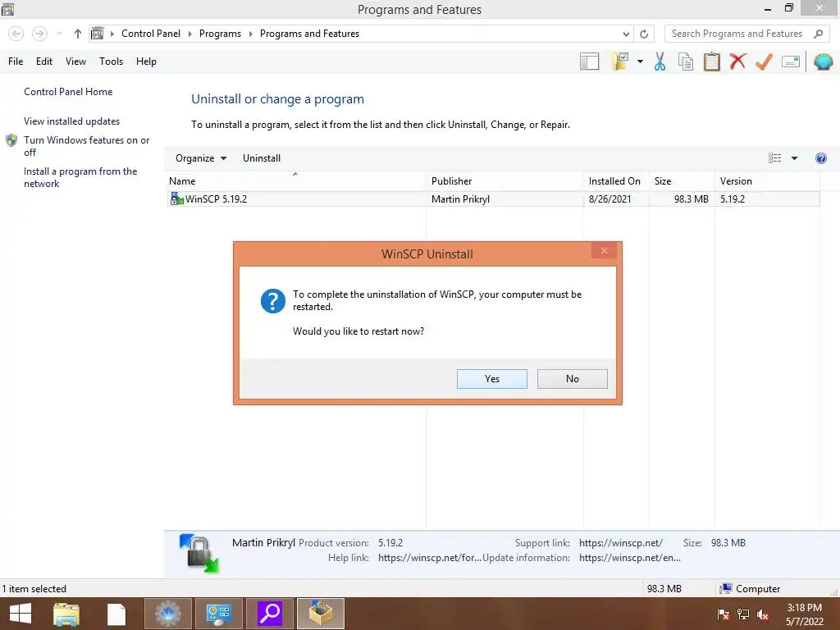This screenshot has width=840, height=630.
Task: Open the Edit menu
Action: 44,62
